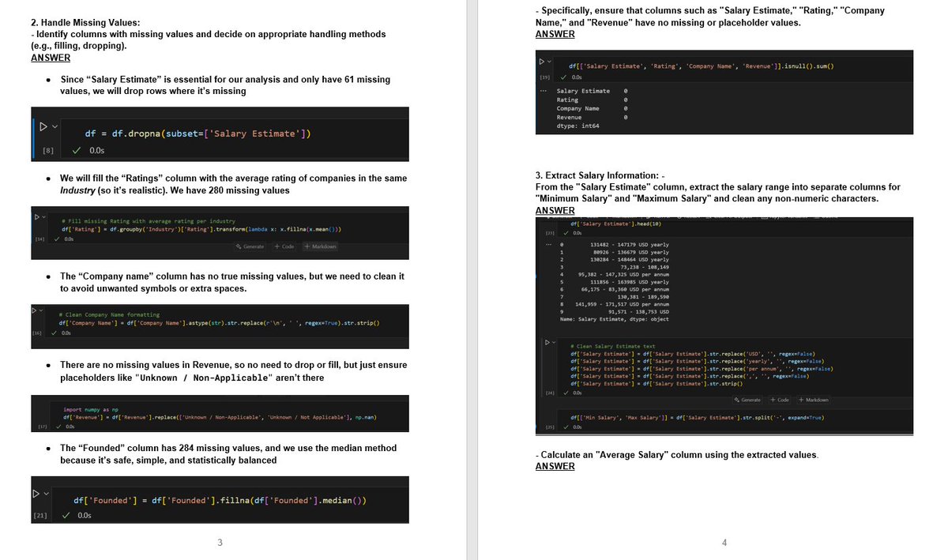This screenshot has height=560, width=948.
Task: Click the code line df.dropna(subset=['Salary Estimate'])
Action: [197, 133]
